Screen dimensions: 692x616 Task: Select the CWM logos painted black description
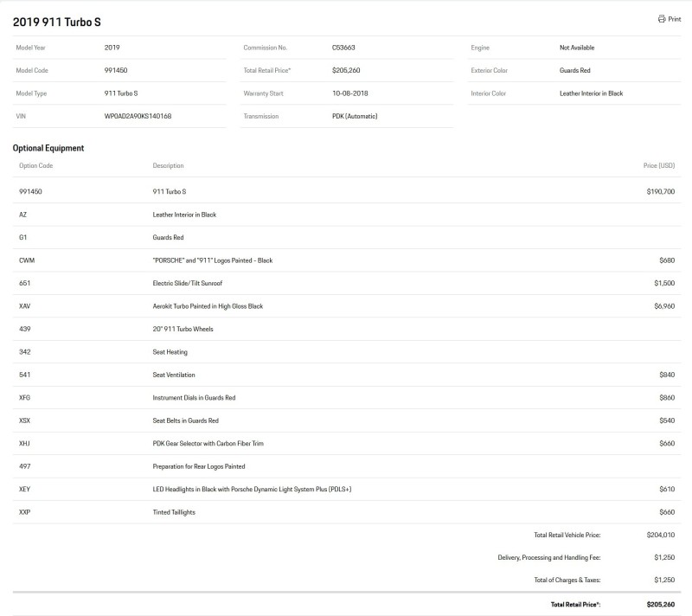point(213,260)
